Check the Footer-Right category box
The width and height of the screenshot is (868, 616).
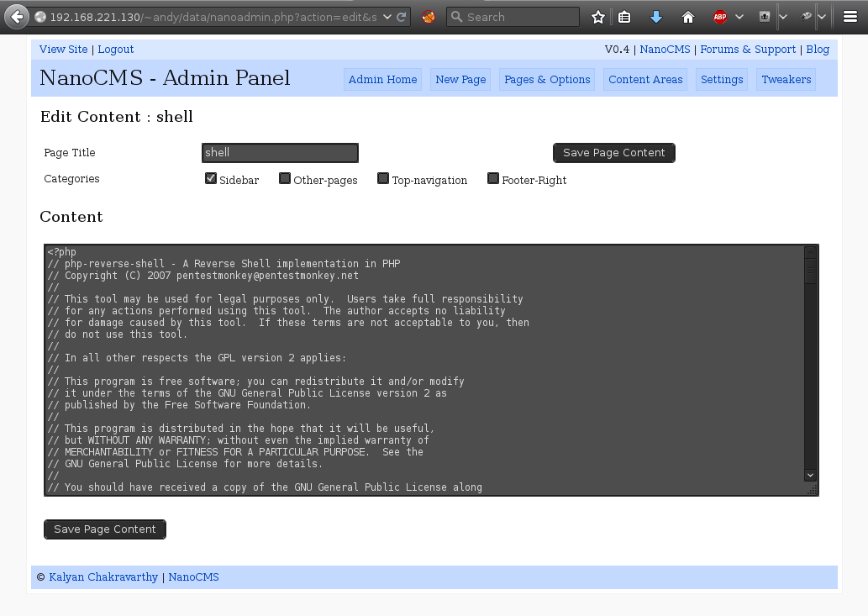click(492, 177)
